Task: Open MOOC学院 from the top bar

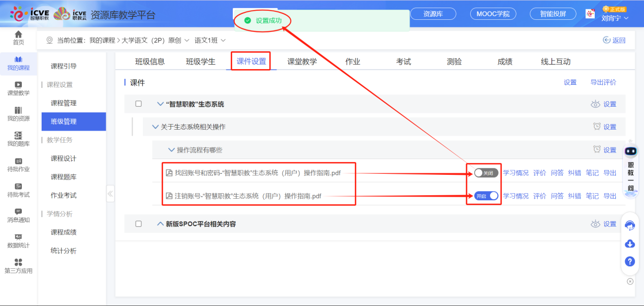Action: 492,14
